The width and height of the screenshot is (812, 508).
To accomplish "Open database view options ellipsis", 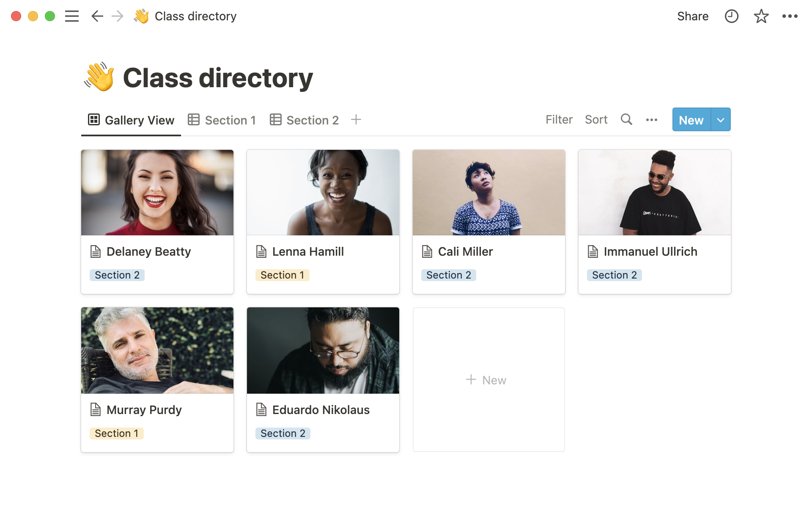I will tap(652, 120).
